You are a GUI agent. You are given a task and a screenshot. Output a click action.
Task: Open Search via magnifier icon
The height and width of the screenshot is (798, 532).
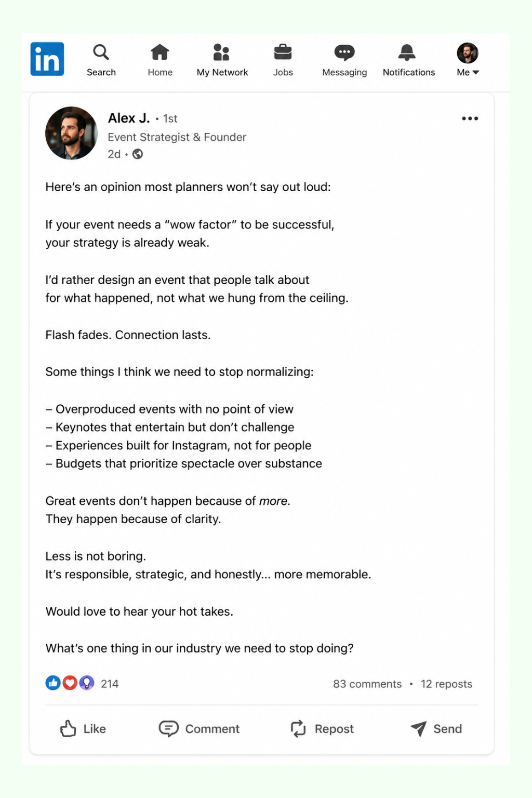point(101,52)
